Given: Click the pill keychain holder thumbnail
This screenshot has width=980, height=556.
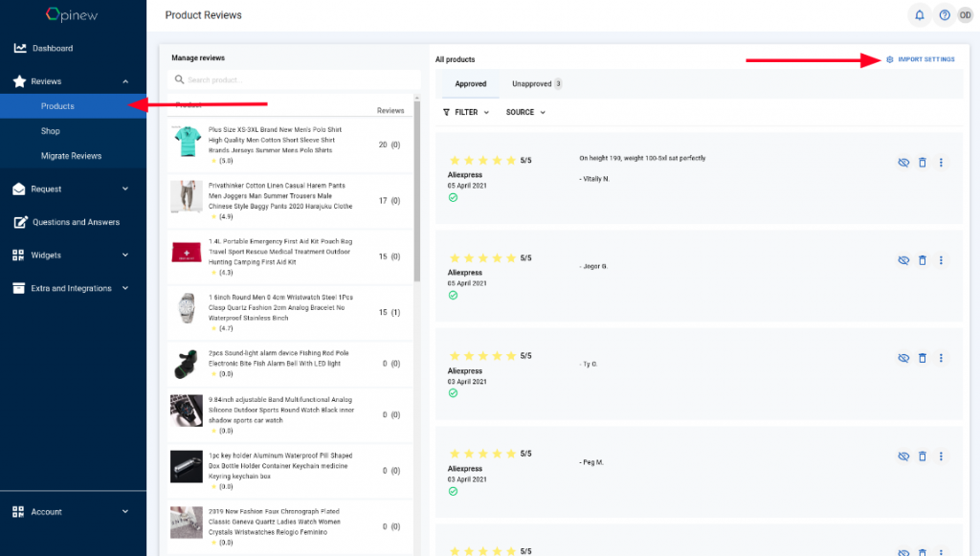Looking at the screenshot, I should [x=187, y=467].
